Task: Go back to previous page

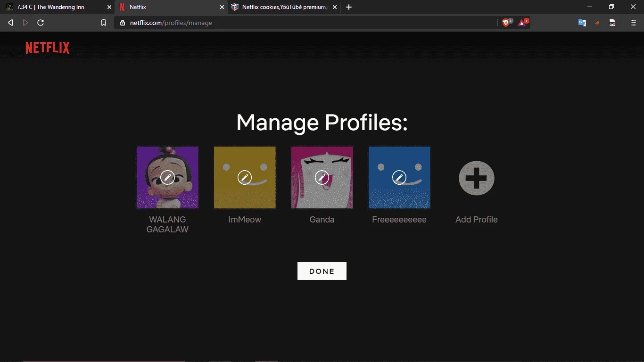Action: coord(11,23)
